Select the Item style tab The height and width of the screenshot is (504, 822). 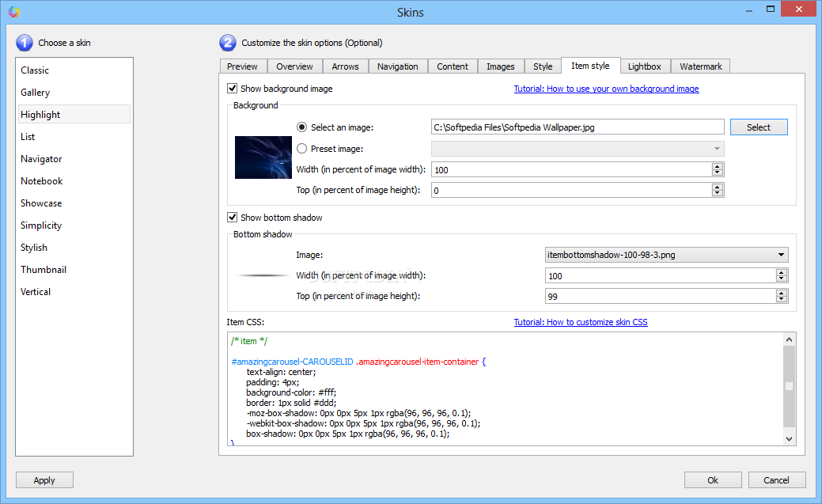(591, 66)
